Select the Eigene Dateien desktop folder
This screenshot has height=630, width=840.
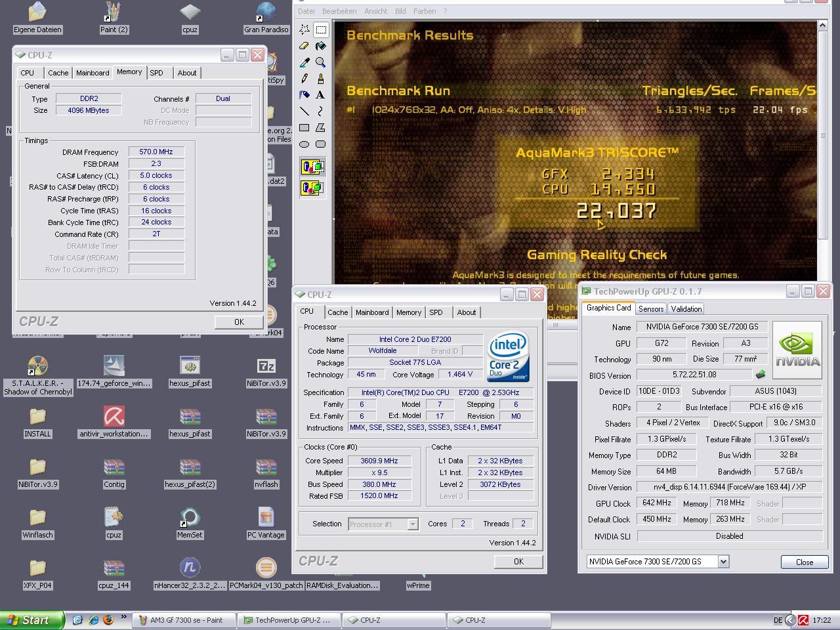pos(37,18)
